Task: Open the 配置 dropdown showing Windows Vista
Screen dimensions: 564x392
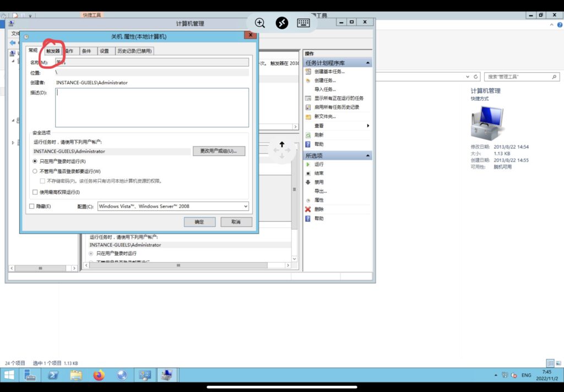Action: (173, 206)
